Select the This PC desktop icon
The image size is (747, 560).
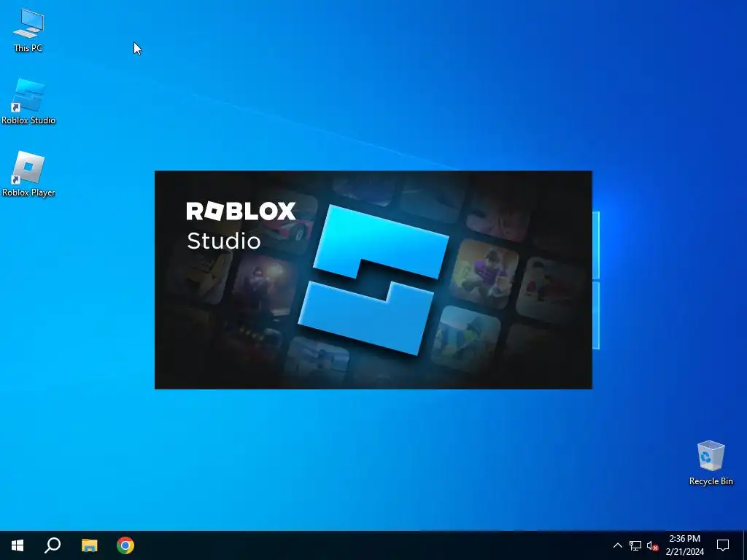pos(28,30)
